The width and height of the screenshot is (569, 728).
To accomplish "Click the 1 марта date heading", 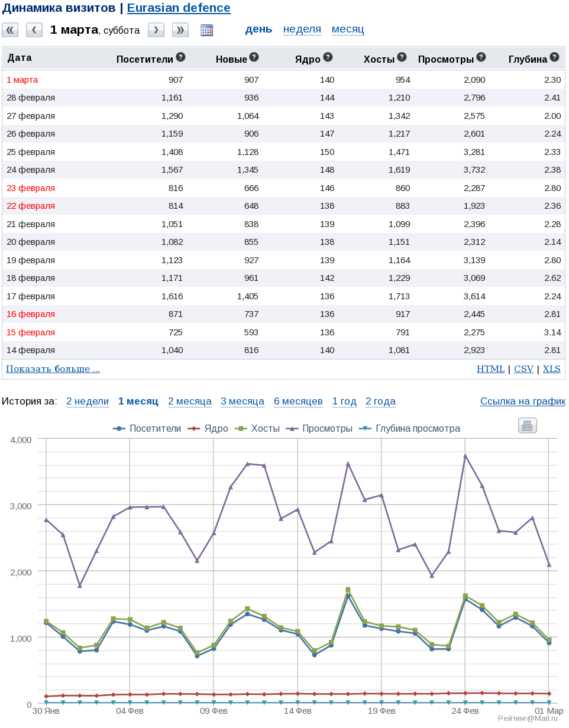I will (x=74, y=30).
